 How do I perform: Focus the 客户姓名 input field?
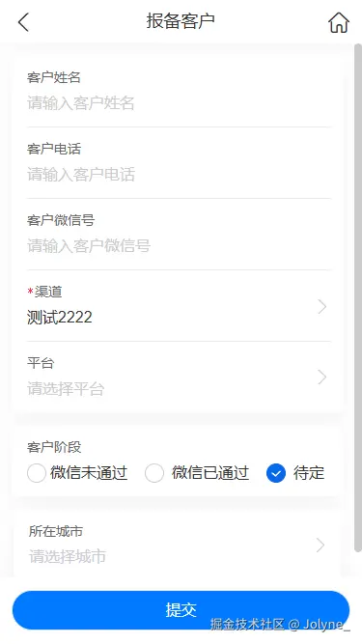pyautogui.click(x=179, y=103)
